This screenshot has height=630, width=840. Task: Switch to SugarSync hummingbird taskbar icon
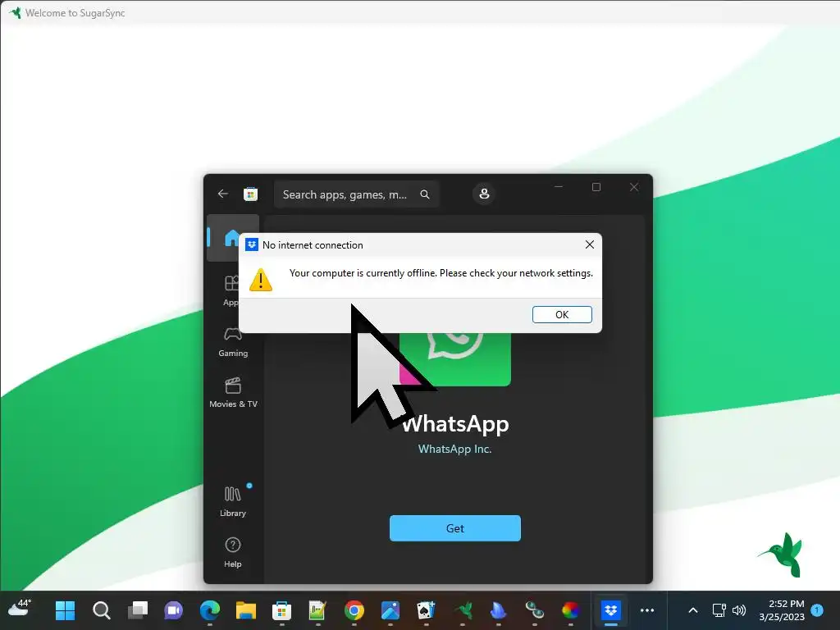[x=463, y=610]
